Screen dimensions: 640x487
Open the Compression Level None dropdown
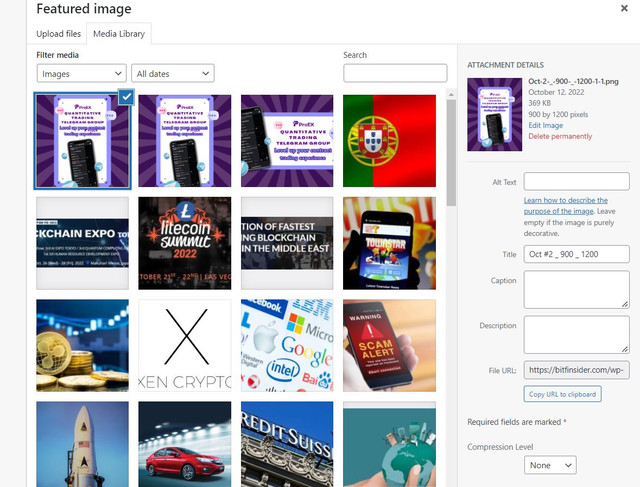tap(550, 465)
